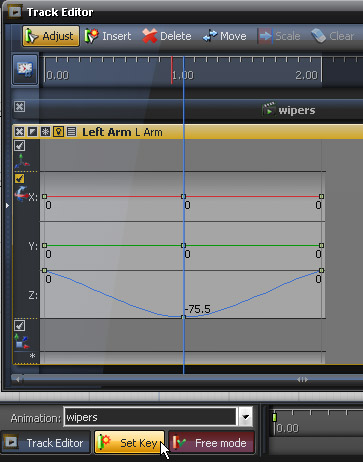Click the Clear eraser tool
Image resolution: width=363 pixels, height=462 pixels.
coord(332,36)
